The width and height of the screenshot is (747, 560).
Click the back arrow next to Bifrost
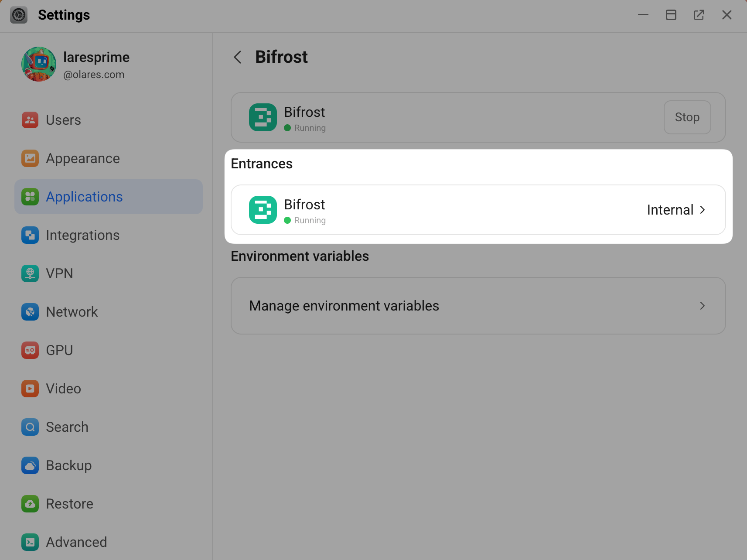237,57
